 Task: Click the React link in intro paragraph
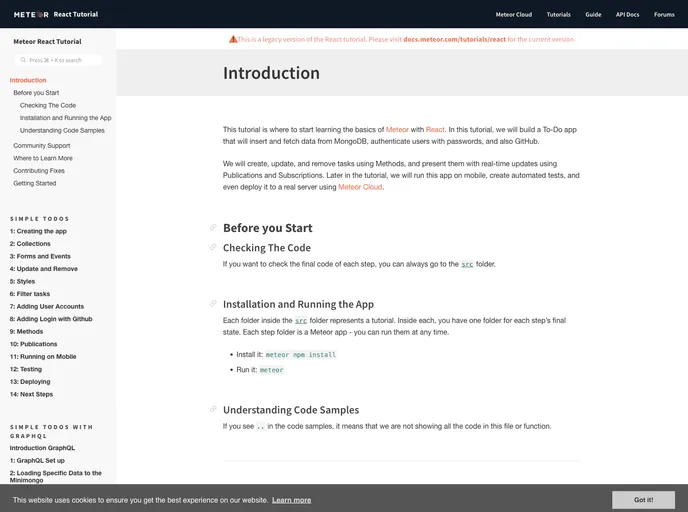click(x=435, y=130)
